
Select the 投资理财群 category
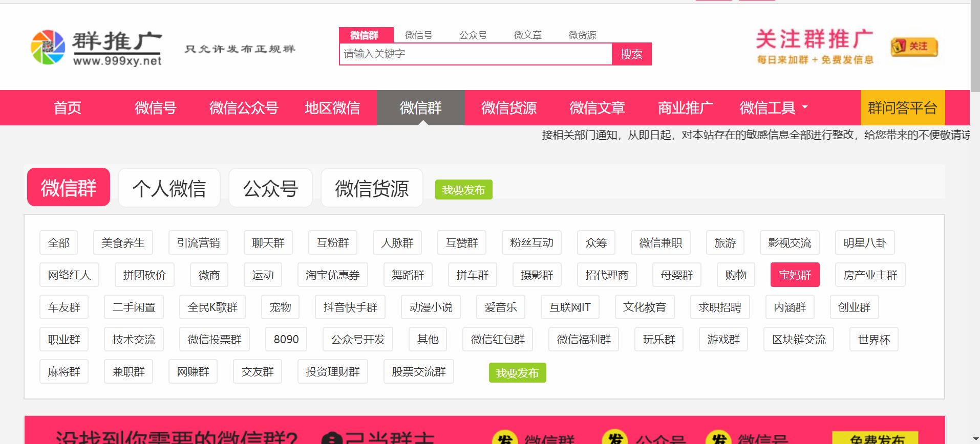(x=333, y=371)
